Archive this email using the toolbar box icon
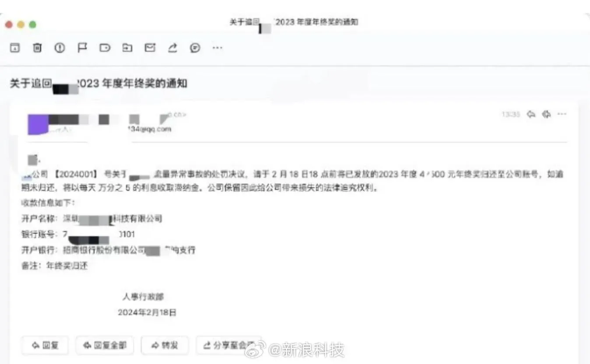590x364 pixels. [15, 48]
